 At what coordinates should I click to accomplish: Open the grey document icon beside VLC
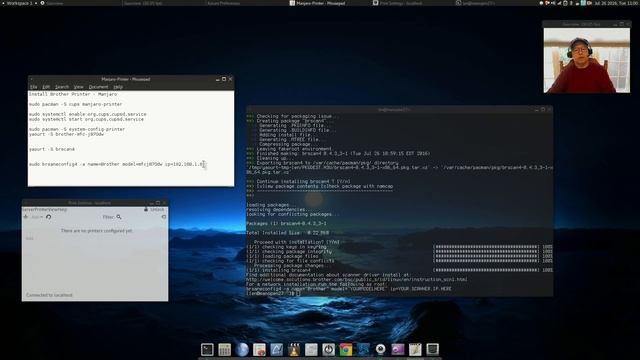311,349
